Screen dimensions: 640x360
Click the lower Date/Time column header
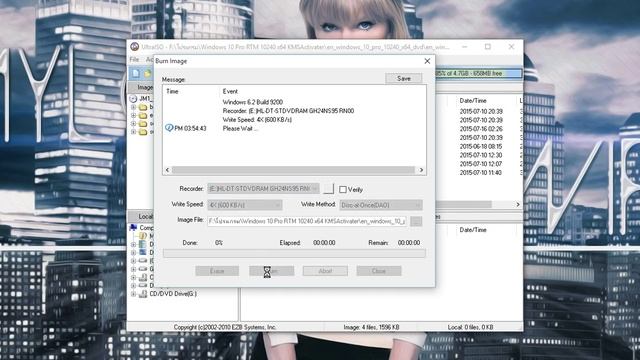point(473,230)
